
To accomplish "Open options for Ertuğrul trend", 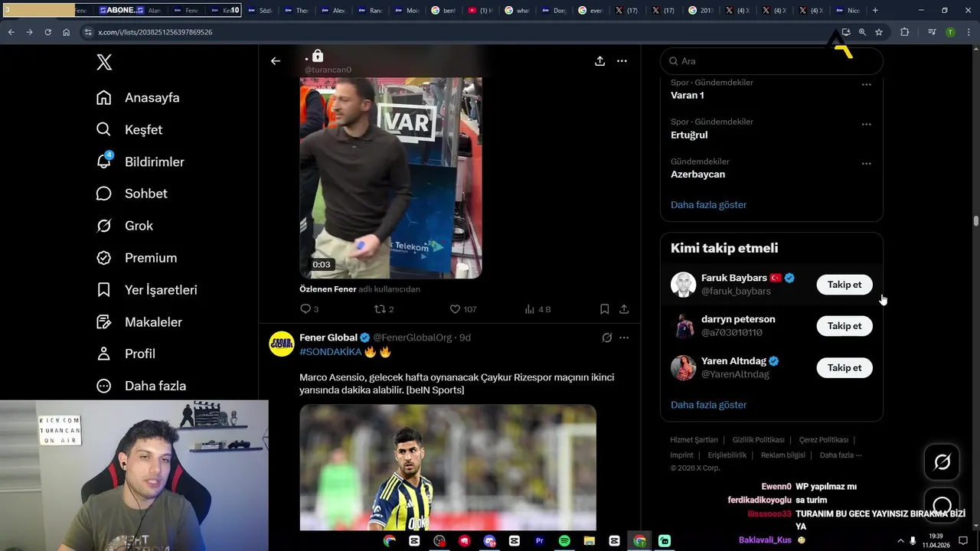I will pos(867,124).
